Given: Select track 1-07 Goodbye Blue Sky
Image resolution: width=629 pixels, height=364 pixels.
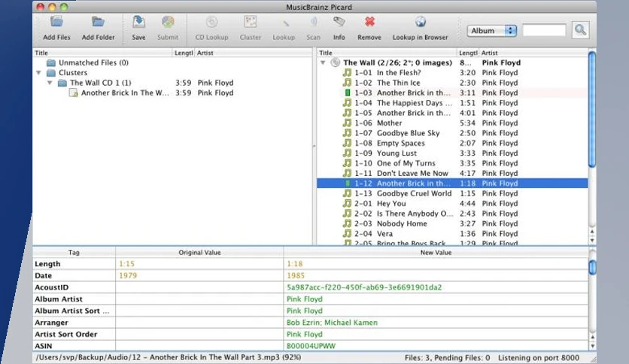Looking at the screenshot, I should (452, 133).
